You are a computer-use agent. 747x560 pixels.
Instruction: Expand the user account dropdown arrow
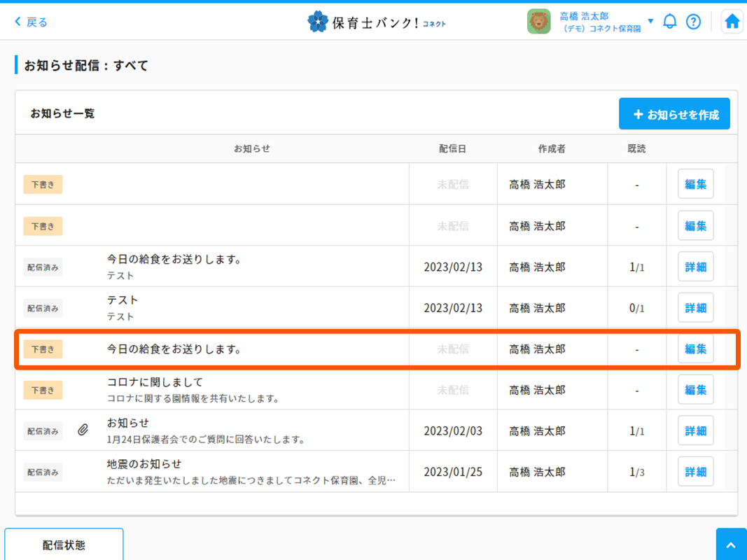click(x=650, y=21)
